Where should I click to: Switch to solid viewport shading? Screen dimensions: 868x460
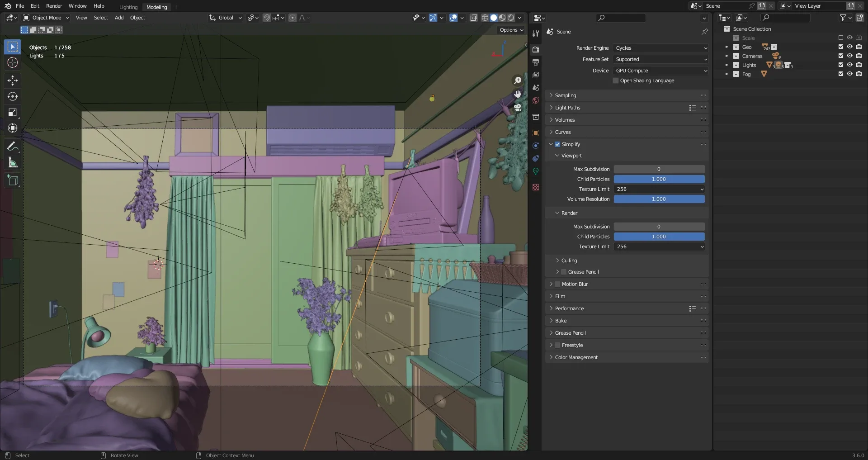pos(494,18)
